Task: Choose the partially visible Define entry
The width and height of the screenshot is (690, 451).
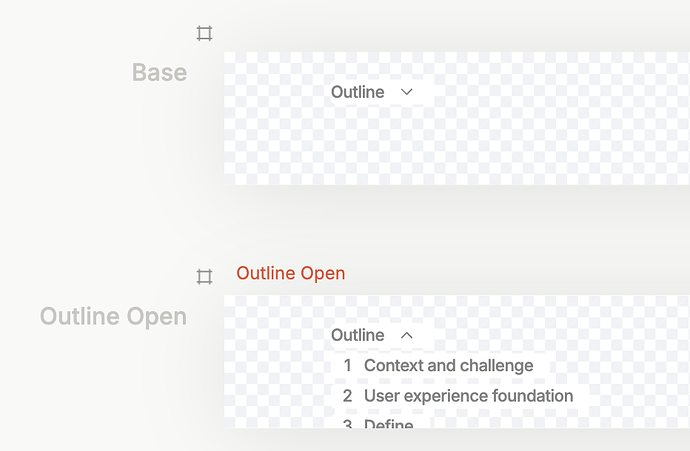Action: (388, 423)
